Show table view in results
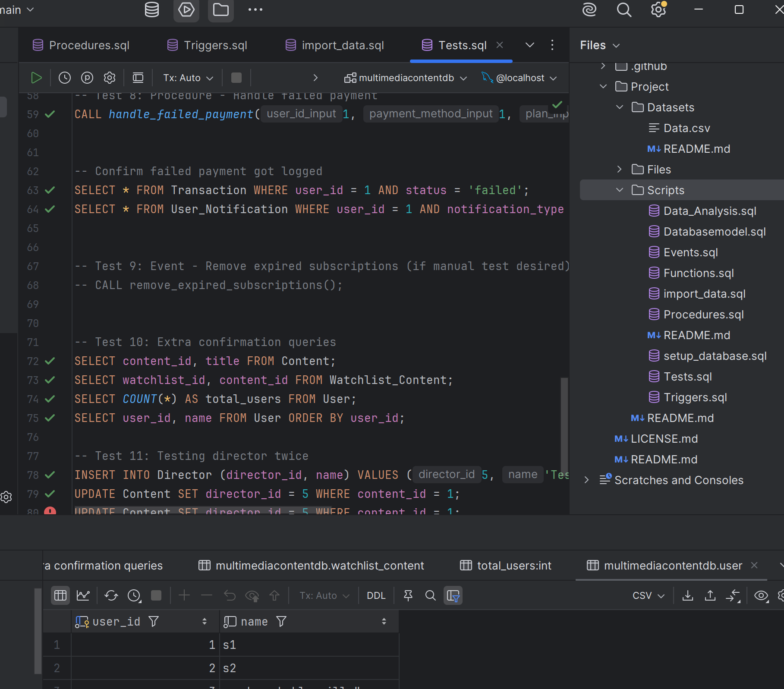784x689 pixels. click(x=60, y=596)
